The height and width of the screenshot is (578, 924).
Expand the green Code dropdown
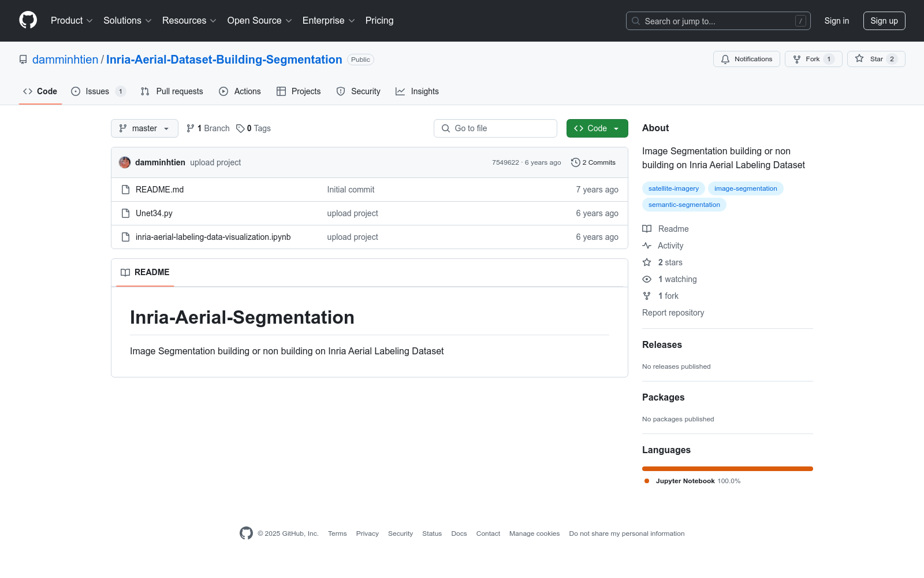click(x=597, y=128)
